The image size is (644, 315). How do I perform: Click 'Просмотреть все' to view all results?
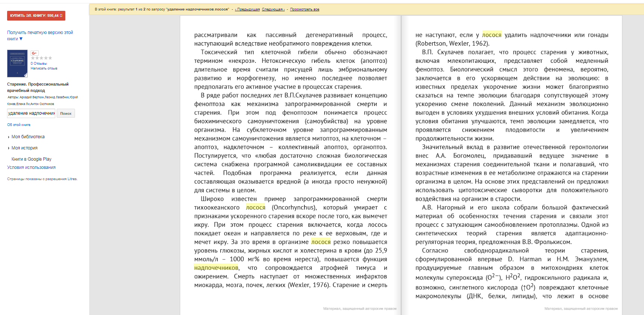coord(304,9)
